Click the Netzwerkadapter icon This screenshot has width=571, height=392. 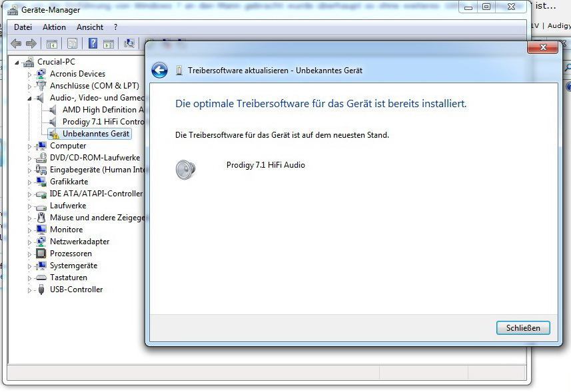tap(41, 242)
